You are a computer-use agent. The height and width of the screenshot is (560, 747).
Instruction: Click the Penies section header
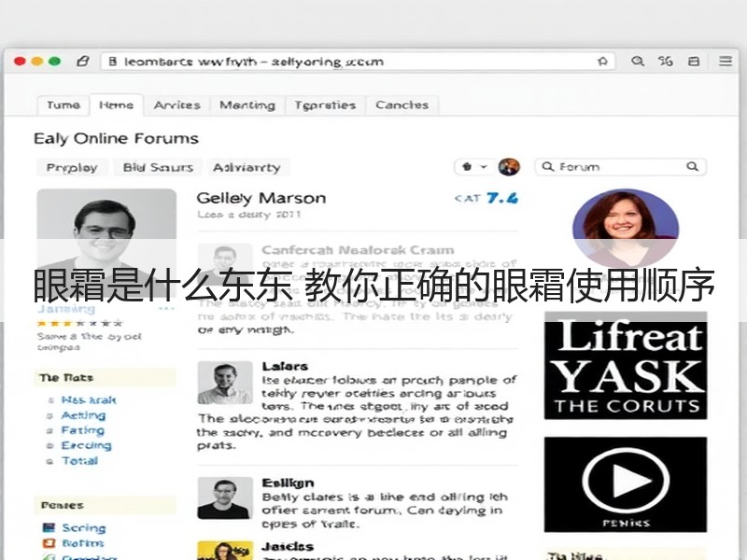[x=105, y=505]
